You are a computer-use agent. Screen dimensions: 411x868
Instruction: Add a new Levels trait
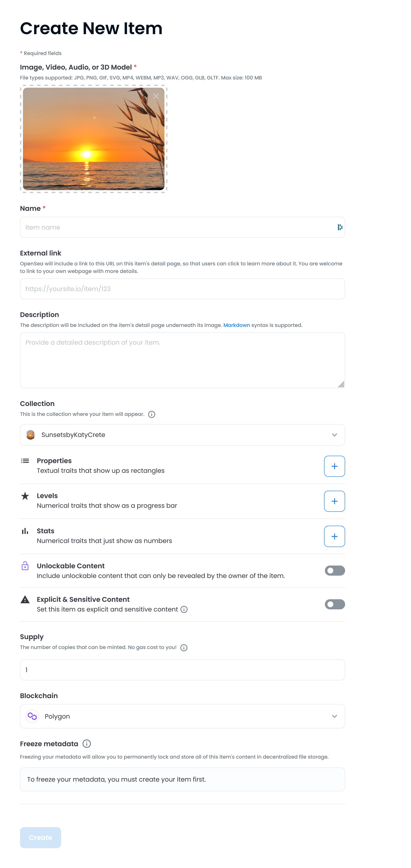coord(334,501)
